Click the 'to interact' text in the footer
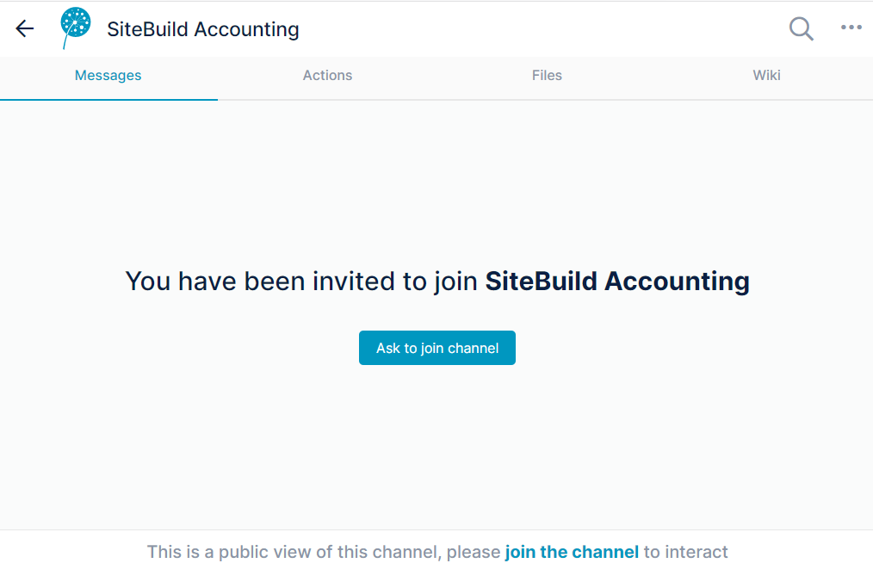The width and height of the screenshot is (873, 588). (x=686, y=552)
